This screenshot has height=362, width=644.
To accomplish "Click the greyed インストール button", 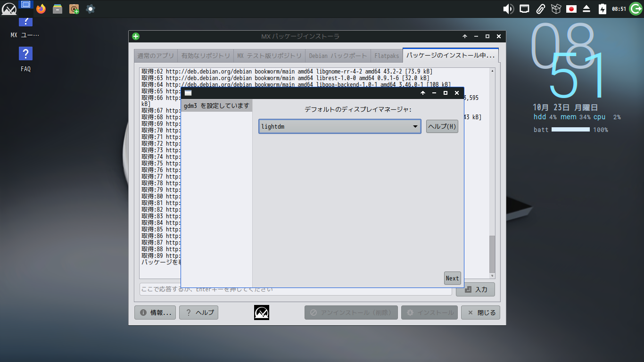I will [429, 313].
